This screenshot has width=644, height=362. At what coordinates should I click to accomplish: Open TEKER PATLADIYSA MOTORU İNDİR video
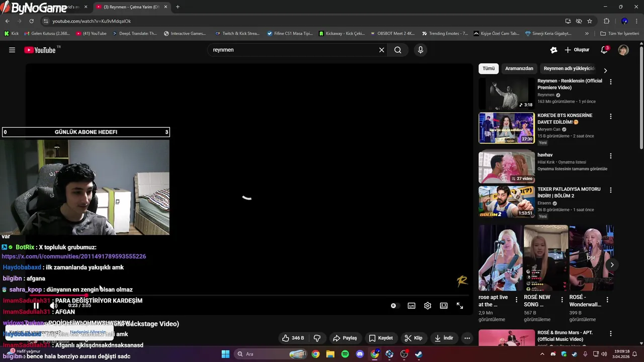[x=507, y=202]
